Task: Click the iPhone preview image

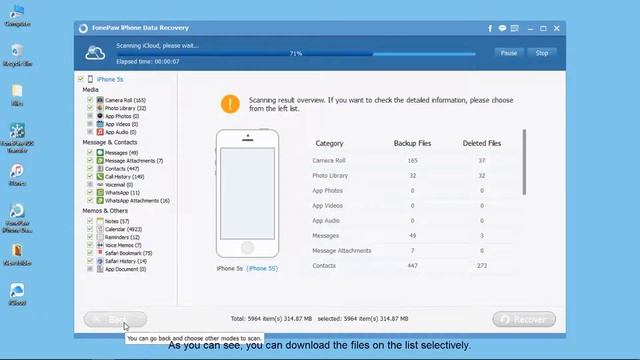Action: (247, 193)
